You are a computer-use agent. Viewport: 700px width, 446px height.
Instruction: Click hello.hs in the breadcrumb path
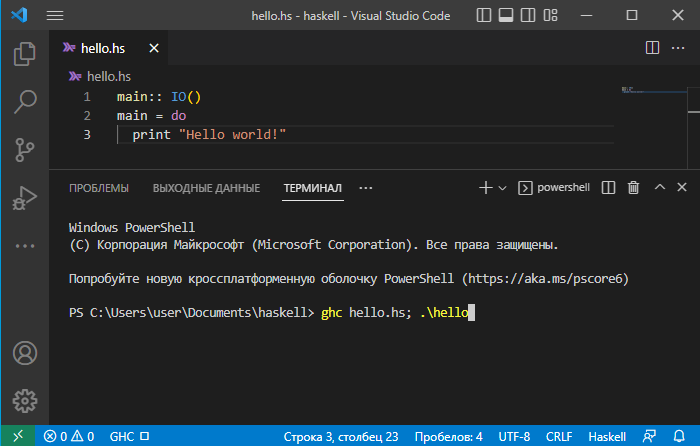click(108, 77)
